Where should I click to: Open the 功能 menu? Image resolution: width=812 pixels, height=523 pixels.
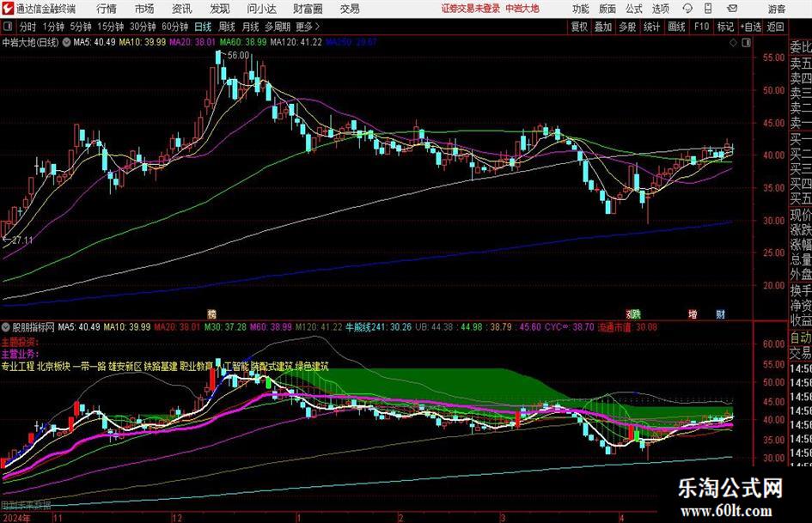tap(581, 9)
